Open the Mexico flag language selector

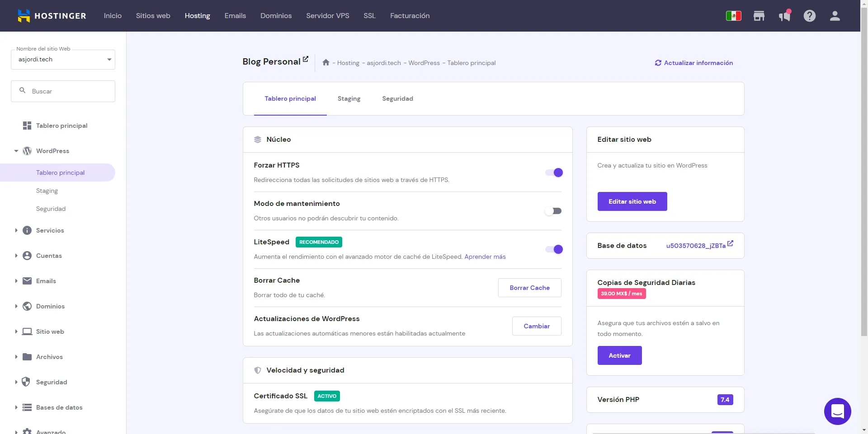click(x=733, y=16)
